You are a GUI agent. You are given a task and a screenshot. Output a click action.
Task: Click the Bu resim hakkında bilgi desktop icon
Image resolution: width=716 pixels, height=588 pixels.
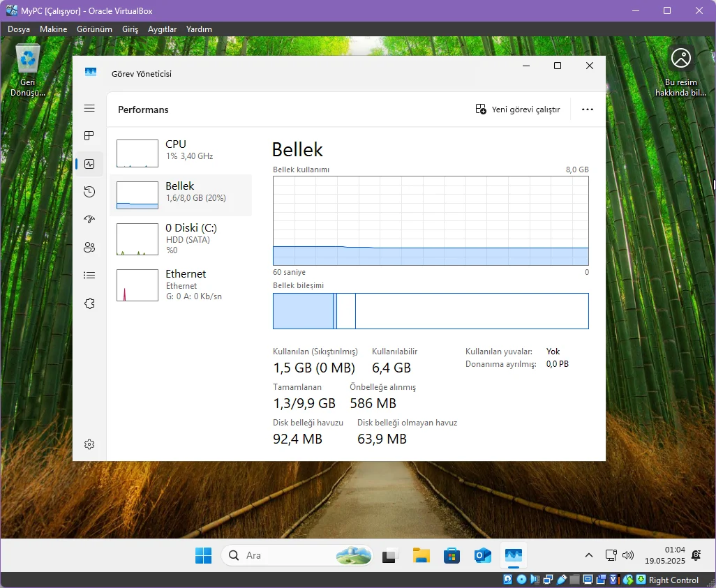tap(680, 71)
